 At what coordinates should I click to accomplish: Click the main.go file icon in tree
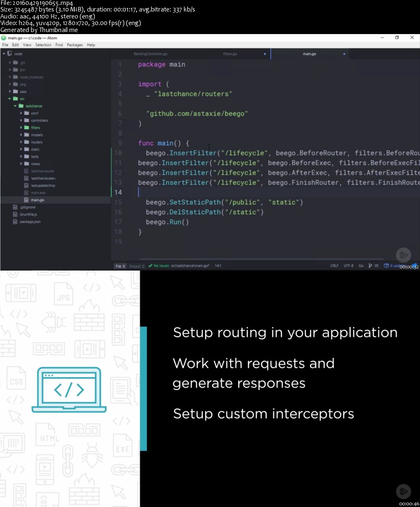(27, 200)
